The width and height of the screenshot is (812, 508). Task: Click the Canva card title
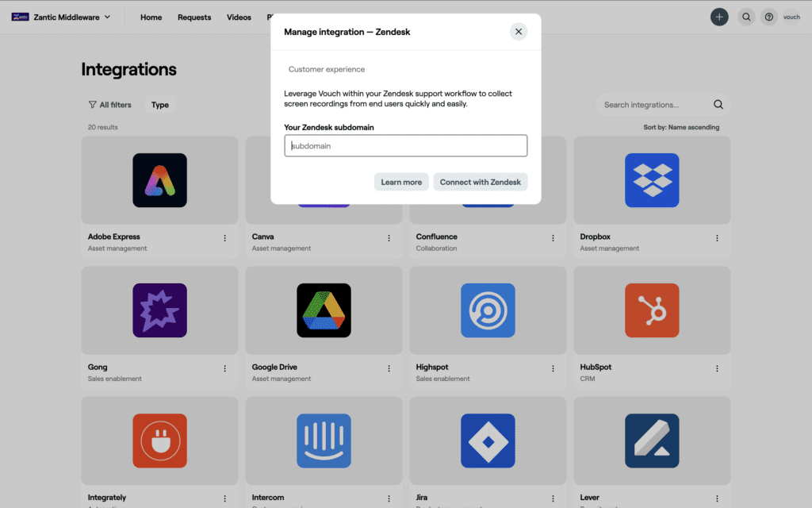263,237
